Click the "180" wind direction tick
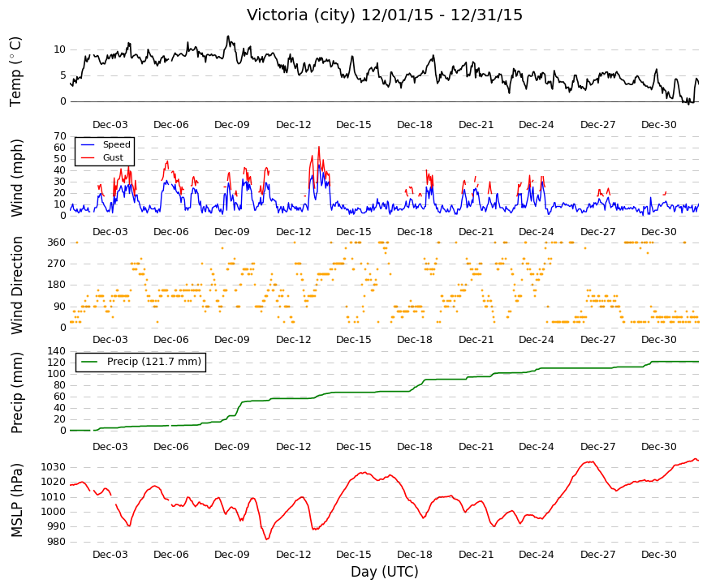The image size is (707, 588). coord(57,285)
